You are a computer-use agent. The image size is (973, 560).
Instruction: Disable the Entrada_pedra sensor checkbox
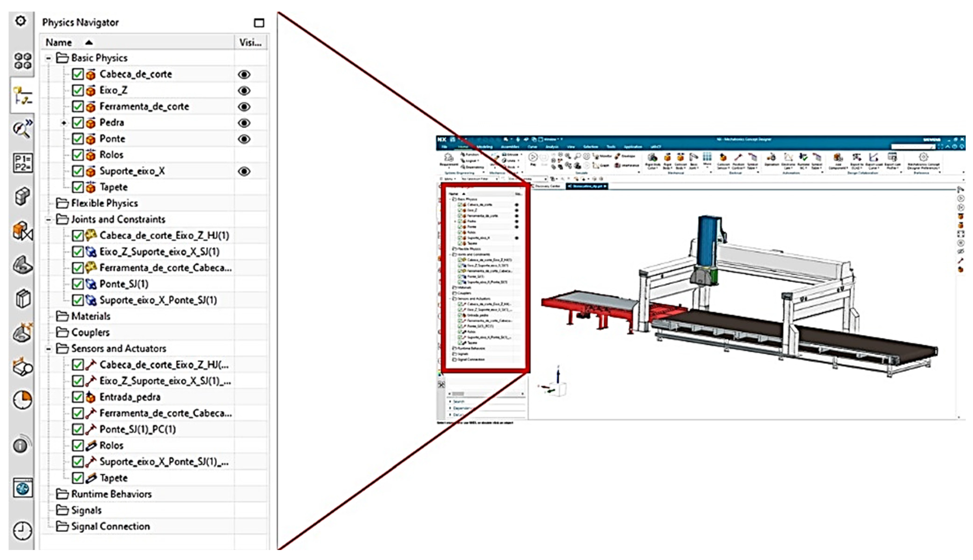tap(78, 397)
